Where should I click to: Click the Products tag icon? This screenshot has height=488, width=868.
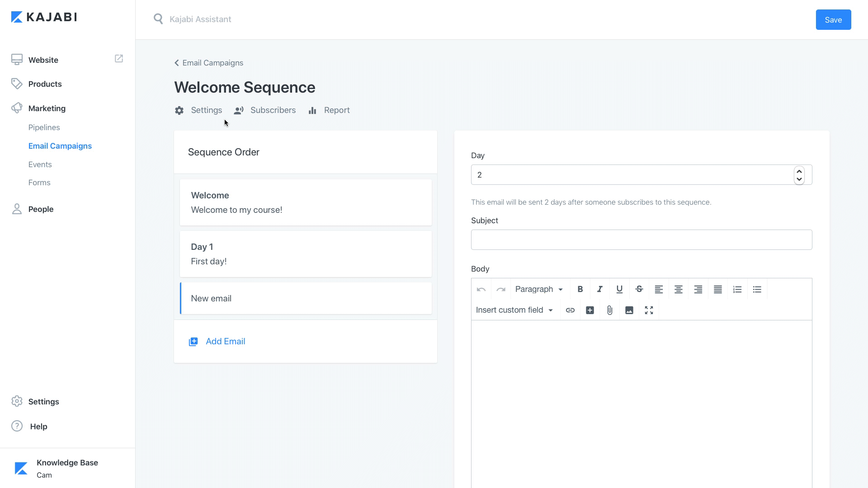pyautogui.click(x=17, y=84)
